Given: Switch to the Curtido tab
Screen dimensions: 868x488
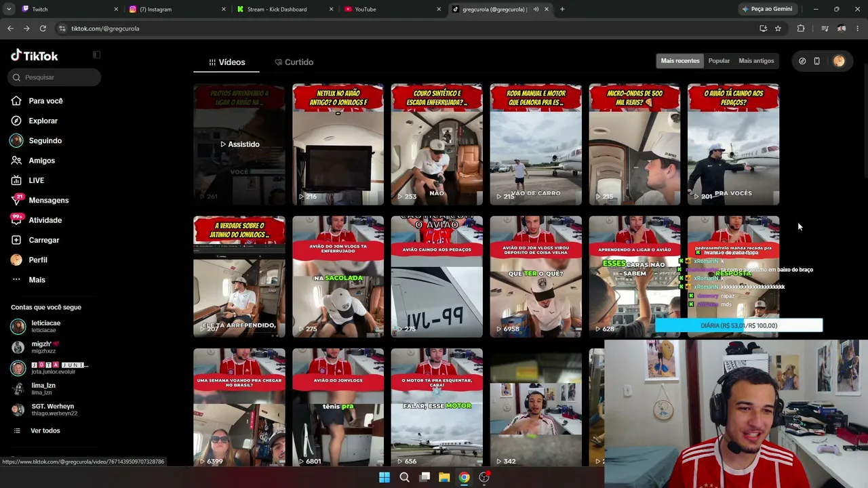Looking at the screenshot, I should click(294, 62).
